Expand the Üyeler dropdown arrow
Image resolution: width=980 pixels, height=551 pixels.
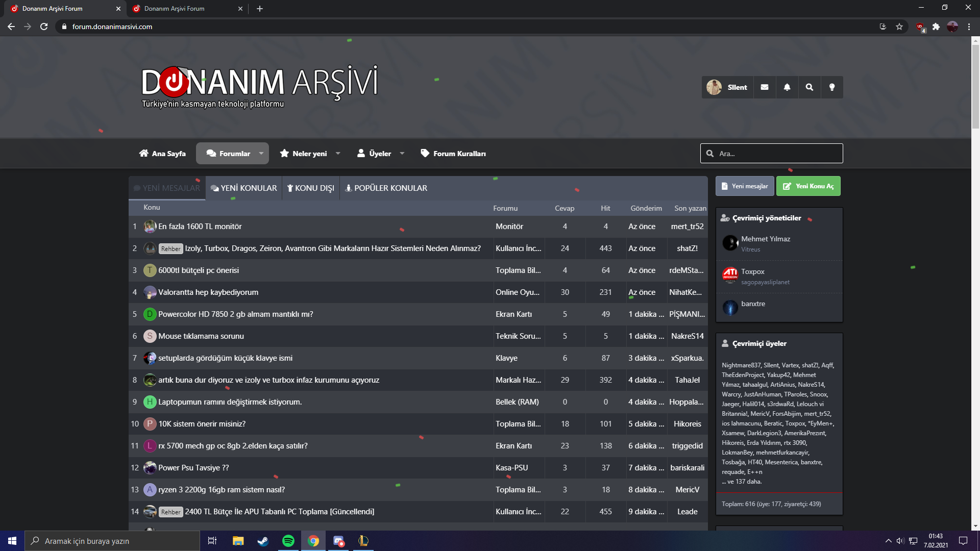tap(402, 153)
